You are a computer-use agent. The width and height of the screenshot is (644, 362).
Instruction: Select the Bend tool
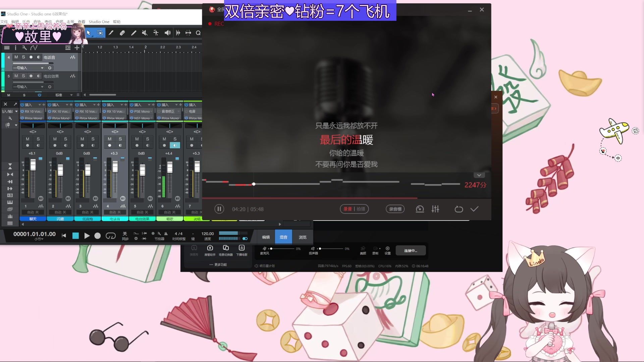coord(156,33)
